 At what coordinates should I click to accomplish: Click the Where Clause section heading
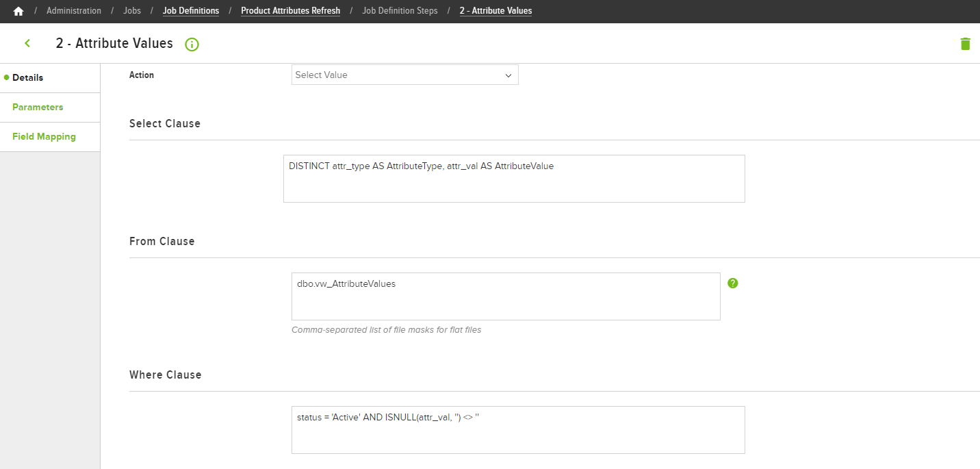[166, 375]
